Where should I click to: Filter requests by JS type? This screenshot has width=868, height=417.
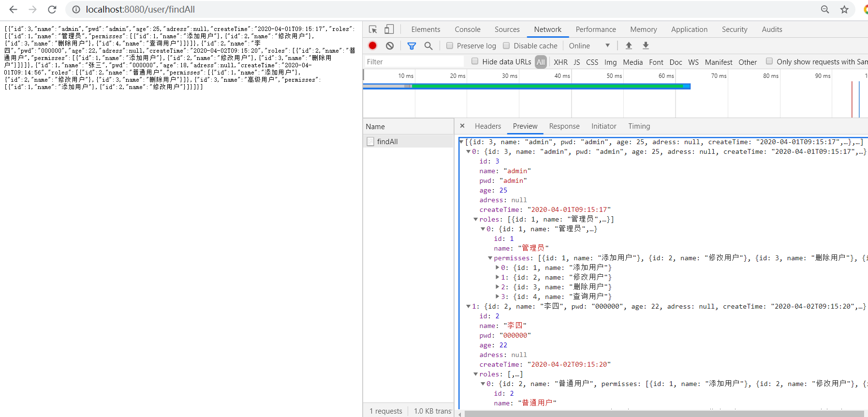click(x=577, y=62)
